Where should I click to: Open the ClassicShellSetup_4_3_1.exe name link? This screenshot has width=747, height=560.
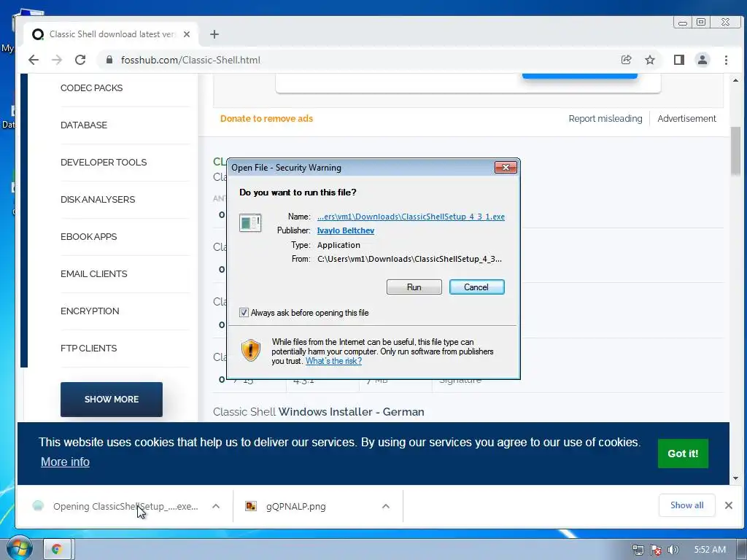coord(411,217)
